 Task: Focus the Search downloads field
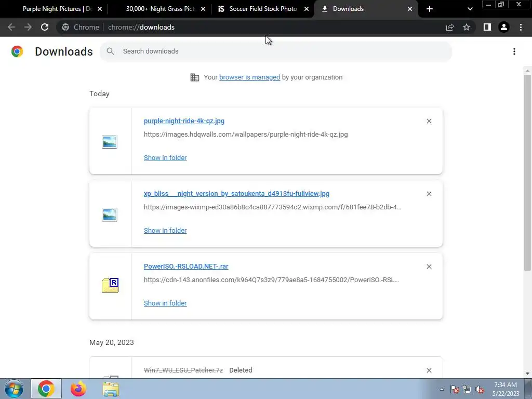click(x=276, y=51)
